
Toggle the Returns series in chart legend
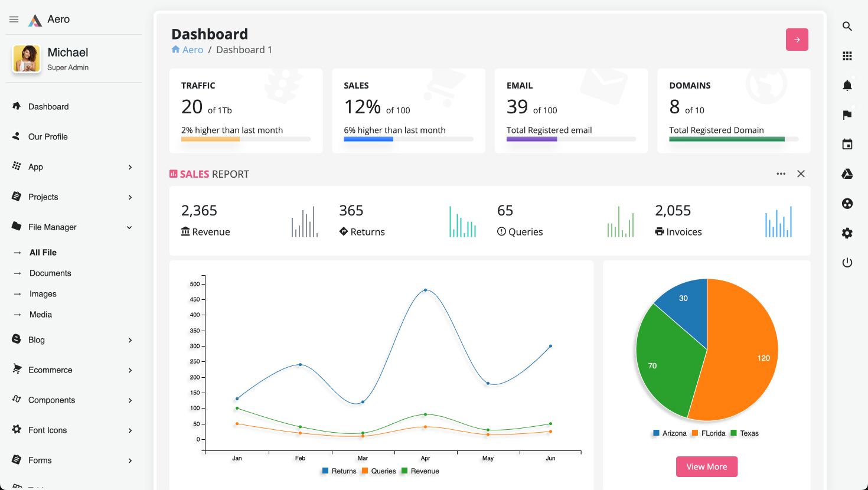(340, 471)
